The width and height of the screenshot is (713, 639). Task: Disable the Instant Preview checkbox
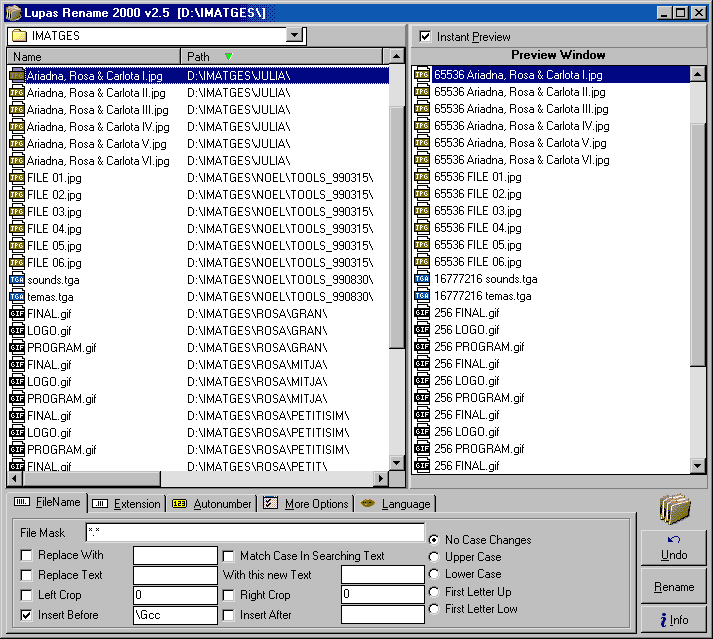(x=426, y=37)
